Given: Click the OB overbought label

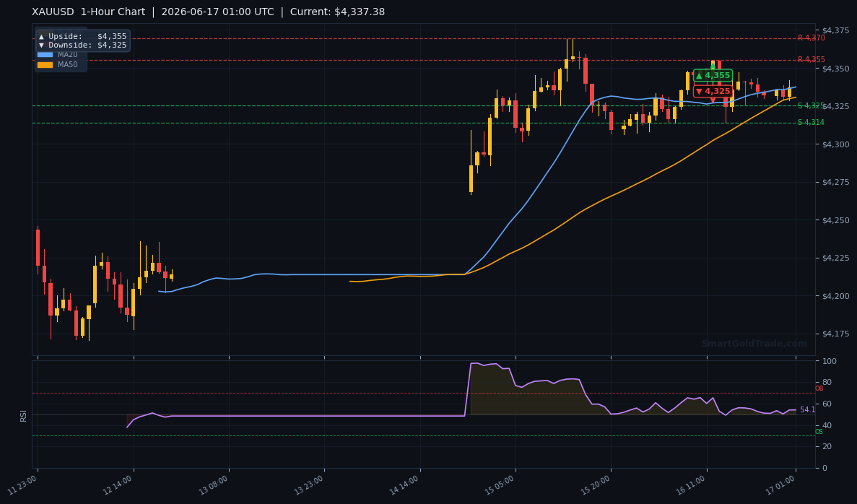Looking at the screenshot, I should pos(819,388).
